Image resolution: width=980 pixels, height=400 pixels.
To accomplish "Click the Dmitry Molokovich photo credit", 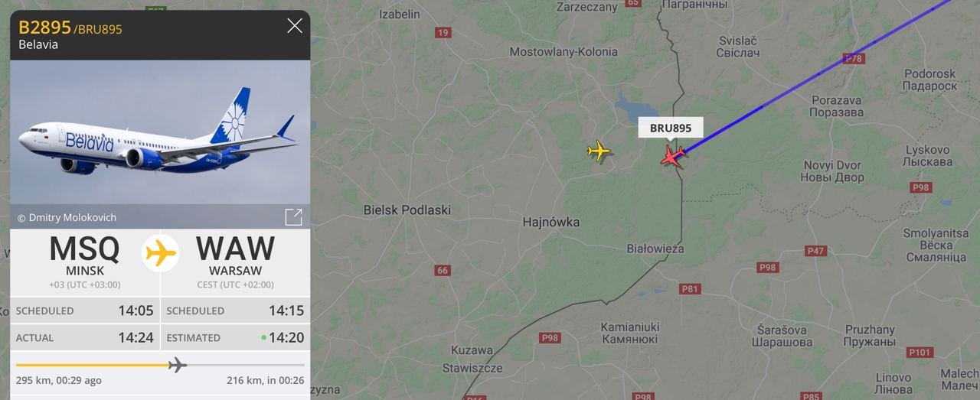I will click(x=67, y=218).
